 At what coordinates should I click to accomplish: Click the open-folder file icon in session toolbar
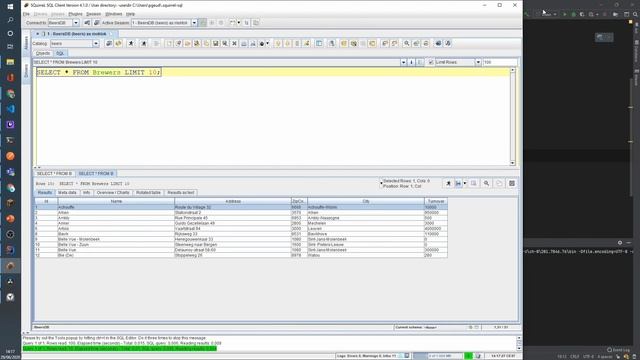pyautogui.click(x=187, y=43)
